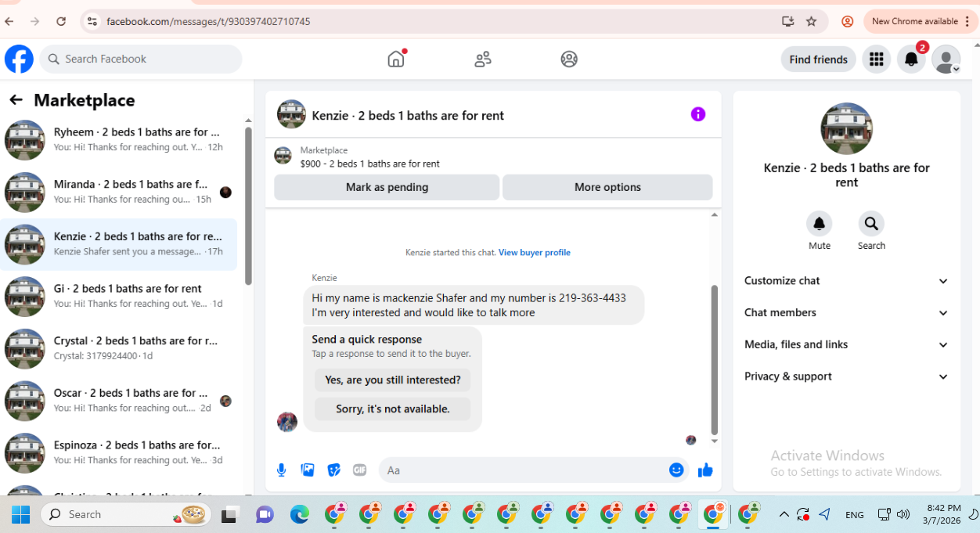
Task: Search in conversation with the magnifier icon
Action: pyautogui.click(x=871, y=224)
